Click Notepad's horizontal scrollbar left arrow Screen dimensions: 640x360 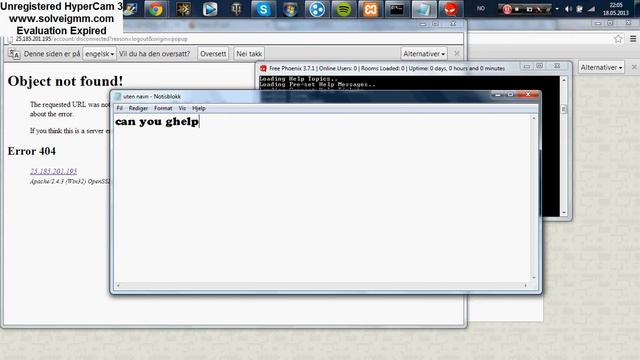(x=118, y=285)
